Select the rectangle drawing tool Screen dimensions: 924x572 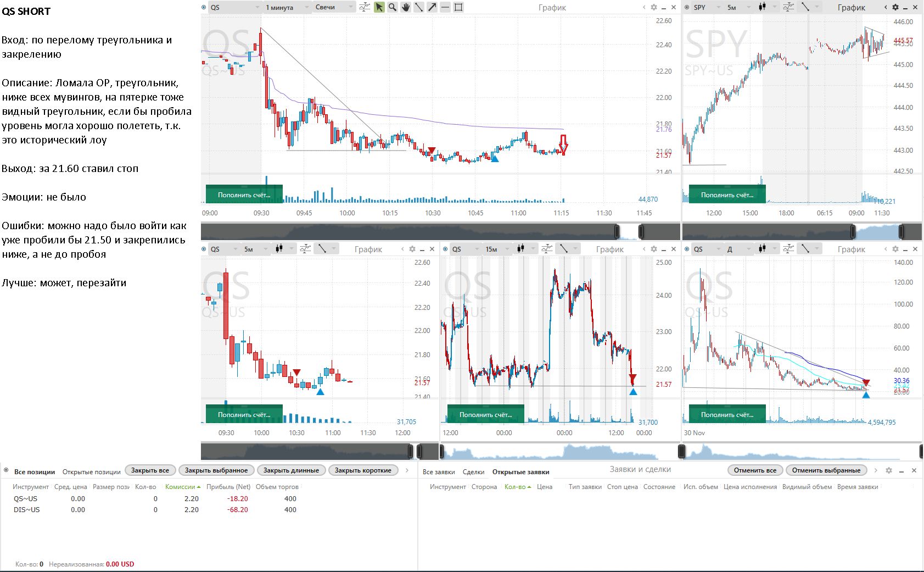(x=458, y=7)
